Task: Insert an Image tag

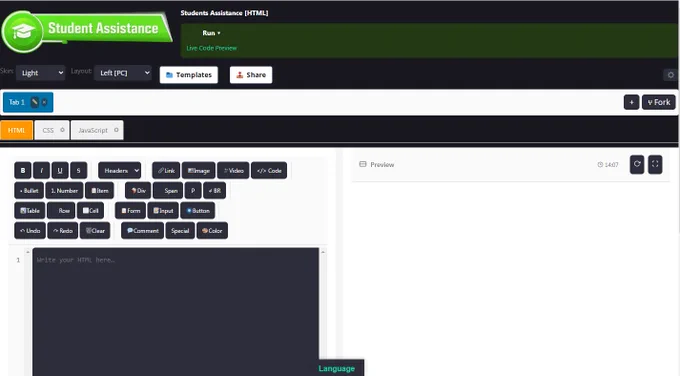Action: tap(199, 170)
